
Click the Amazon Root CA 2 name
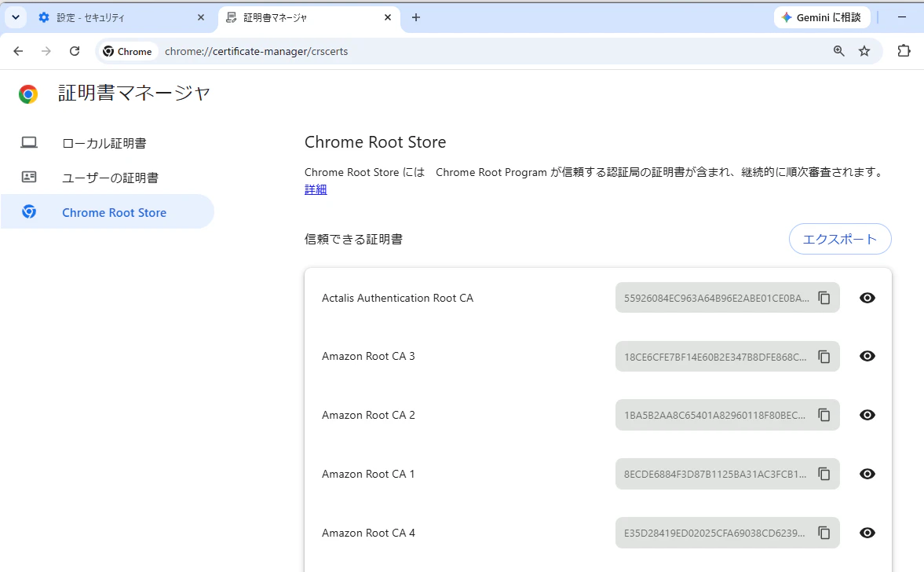click(x=368, y=415)
